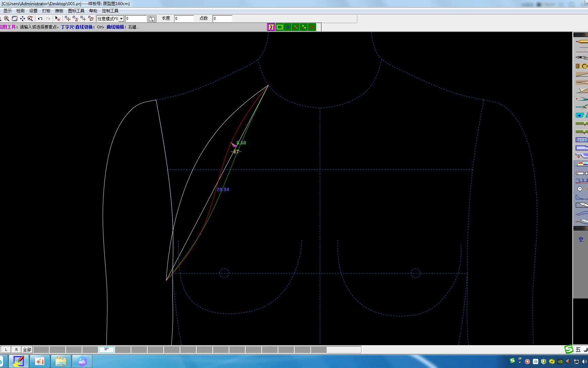Select the first green notch tool
Image resolution: width=588 pixels, height=368 pixels.
tap(582, 123)
